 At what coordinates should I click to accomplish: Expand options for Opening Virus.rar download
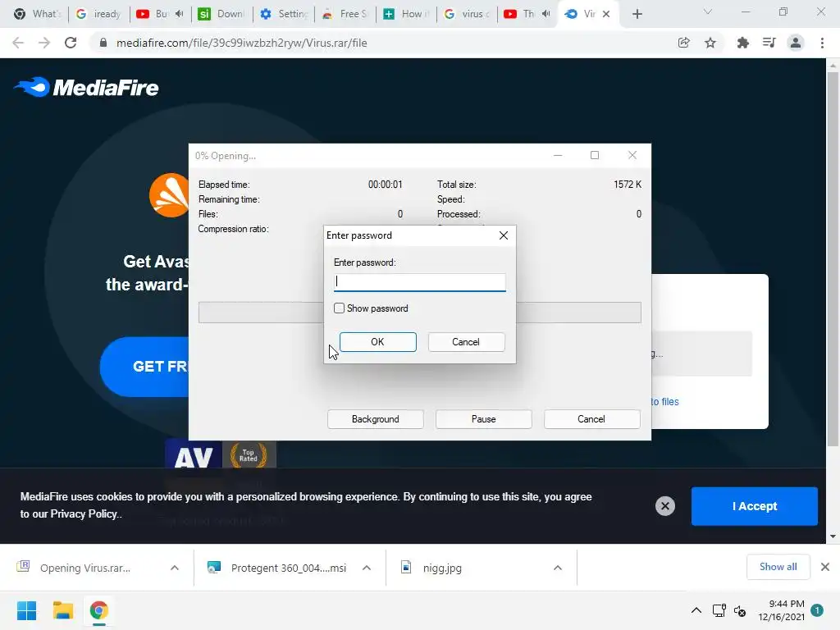tap(175, 568)
